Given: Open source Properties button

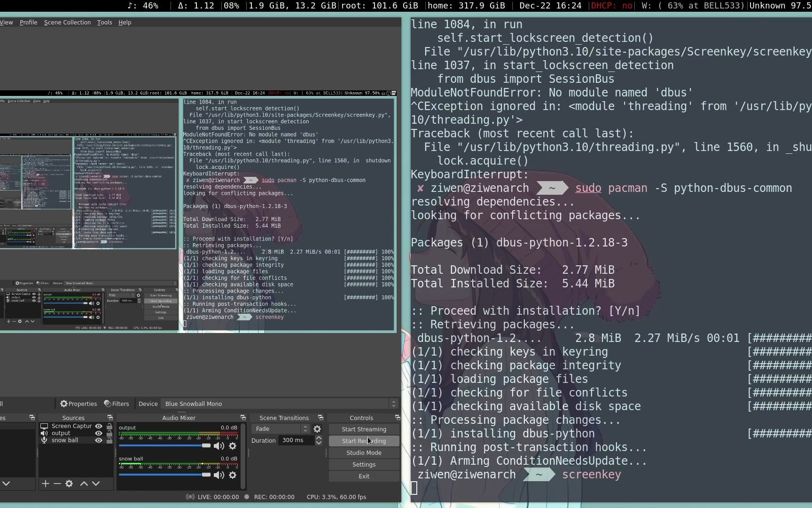Looking at the screenshot, I should coord(78,404).
